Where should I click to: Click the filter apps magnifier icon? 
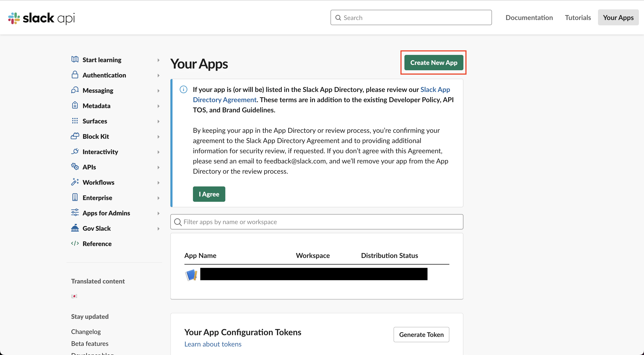(178, 222)
